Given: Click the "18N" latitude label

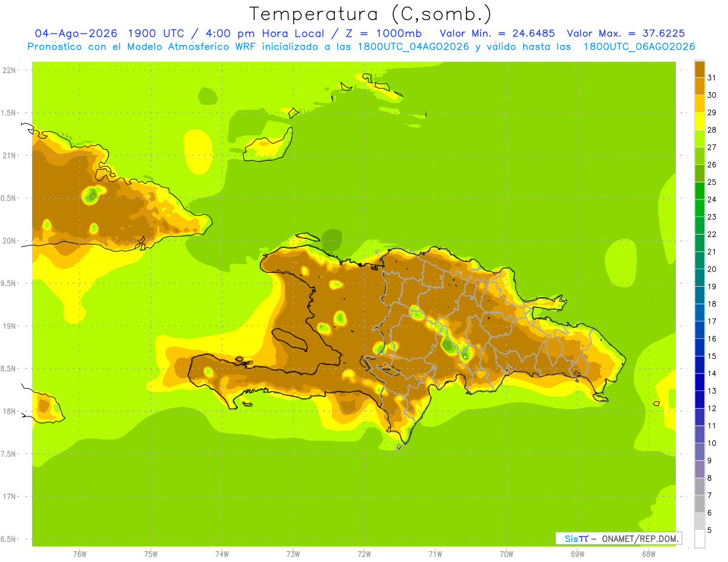Looking at the screenshot, I should coord(10,412).
